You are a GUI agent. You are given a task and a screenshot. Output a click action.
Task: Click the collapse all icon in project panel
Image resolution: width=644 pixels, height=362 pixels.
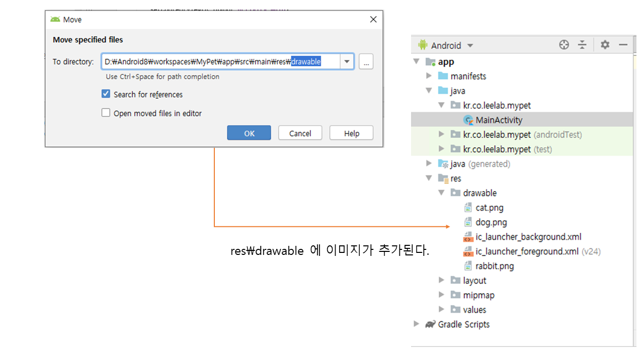[x=582, y=45]
